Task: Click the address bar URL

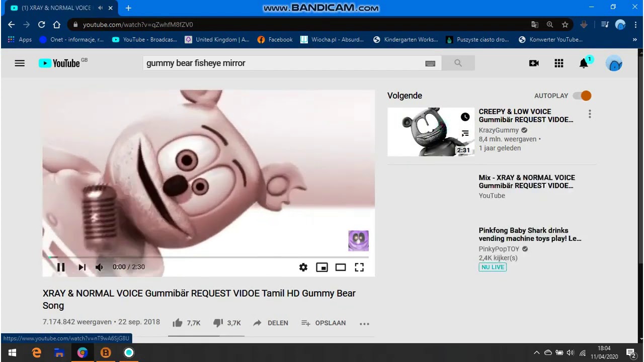Action: point(138,25)
